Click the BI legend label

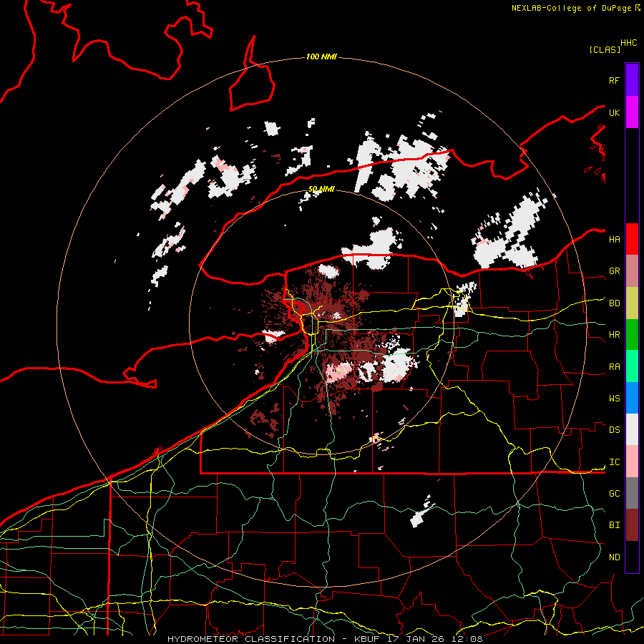click(614, 525)
